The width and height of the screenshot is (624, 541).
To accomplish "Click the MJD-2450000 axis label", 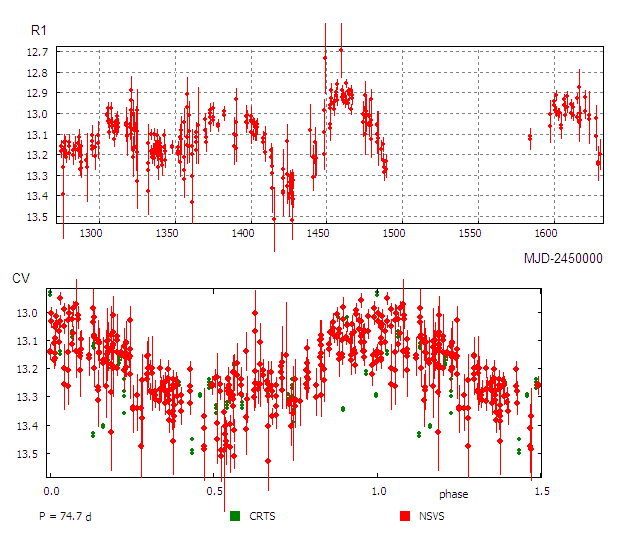I will [563, 258].
